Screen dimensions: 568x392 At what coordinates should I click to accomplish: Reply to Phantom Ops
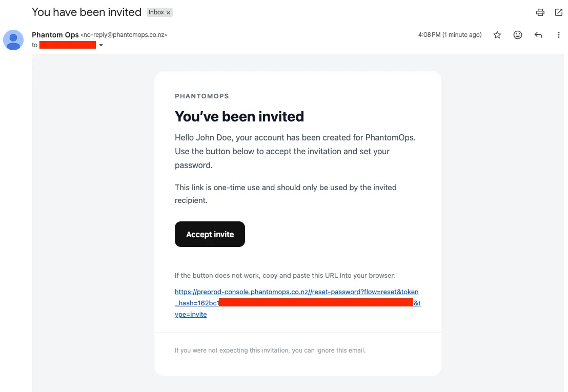coord(538,34)
